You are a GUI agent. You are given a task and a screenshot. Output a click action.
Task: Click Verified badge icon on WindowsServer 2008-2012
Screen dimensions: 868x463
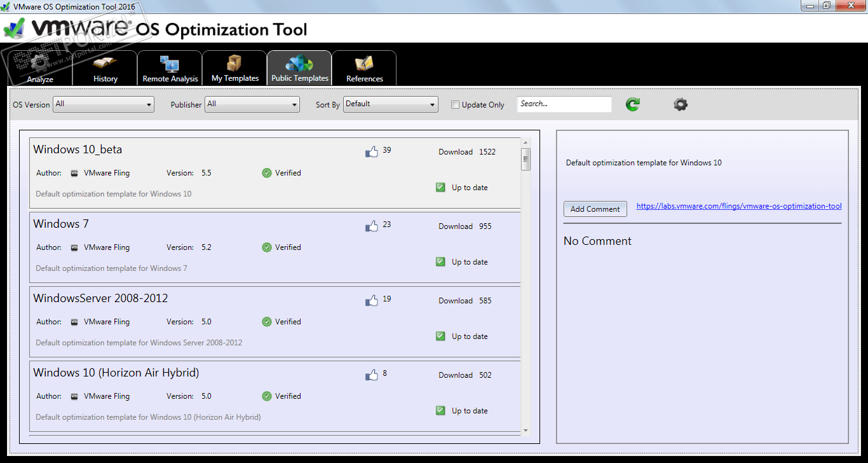(x=267, y=322)
